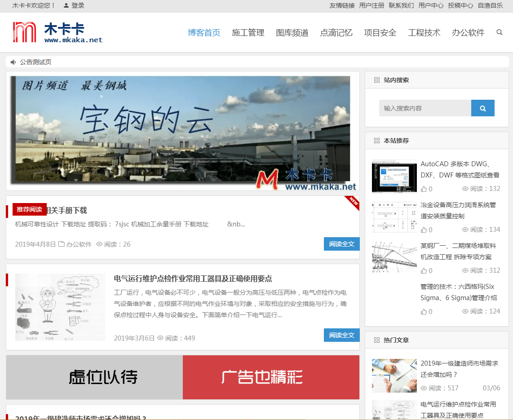Viewport: 513px width, 420px height.
Task: Click the 木卡卡 site logo
Action: pyautogui.click(x=58, y=33)
